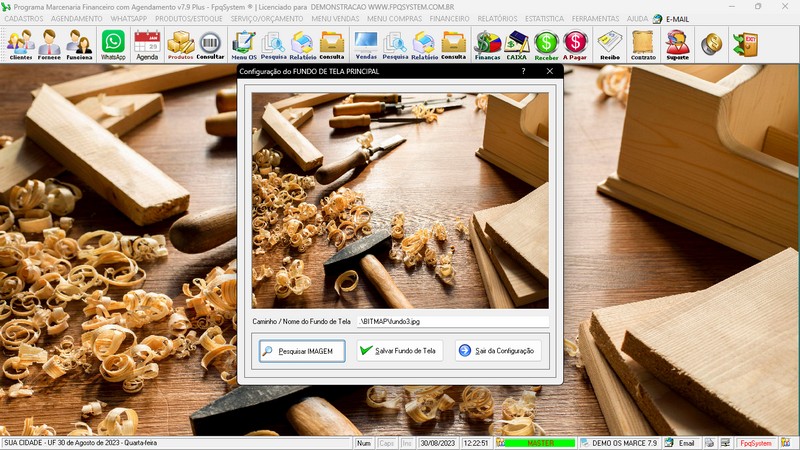Click the Salvar Fundo de Tela button
Image resolution: width=800 pixels, height=450 pixels.
(x=399, y=351)
